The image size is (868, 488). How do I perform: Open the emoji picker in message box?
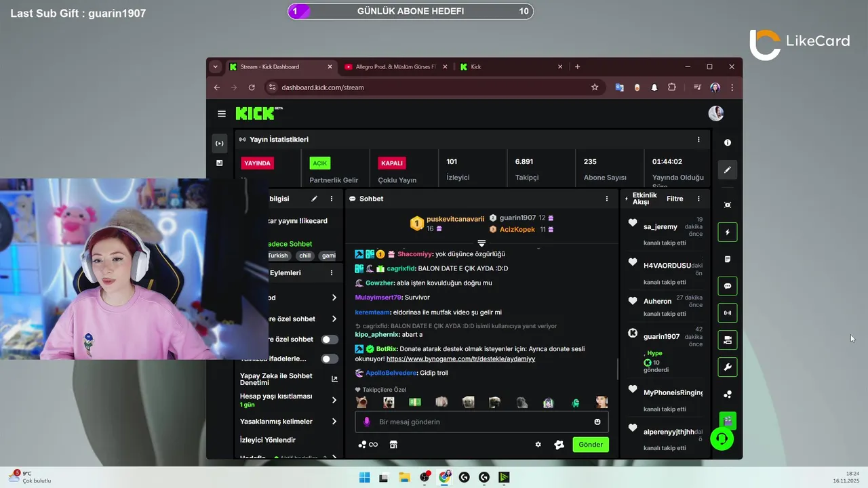[597, 422]
